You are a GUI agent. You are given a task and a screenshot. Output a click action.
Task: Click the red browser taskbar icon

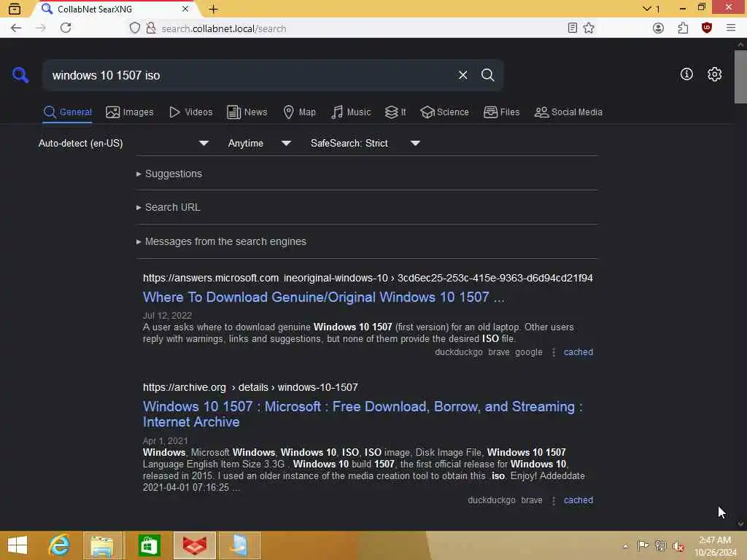point(195,545)
